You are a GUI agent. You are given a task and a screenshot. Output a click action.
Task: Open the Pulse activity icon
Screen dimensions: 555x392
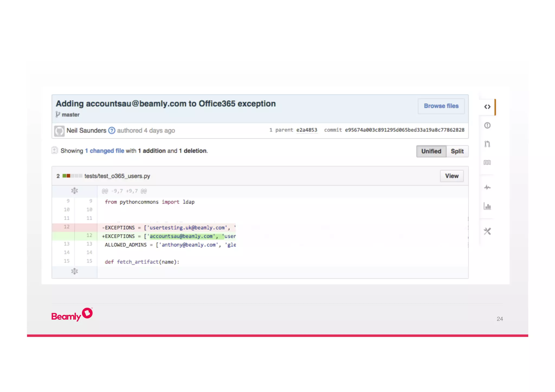point(487,187)
